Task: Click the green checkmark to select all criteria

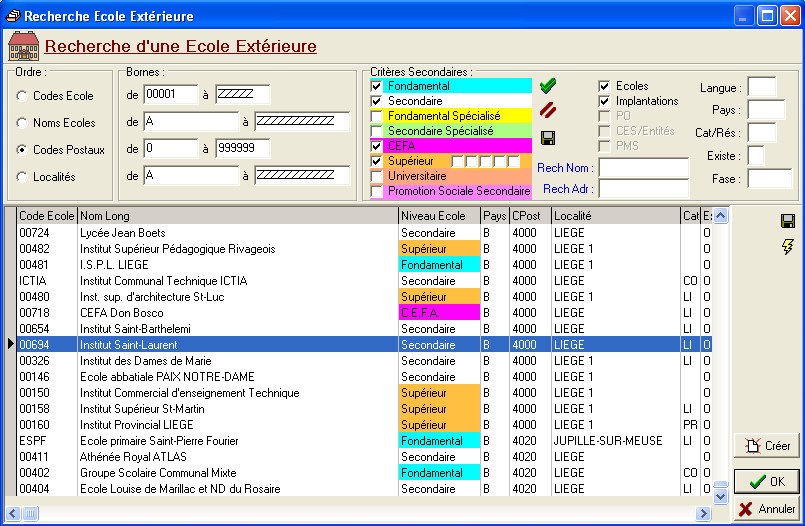Action: click(547, 87)
